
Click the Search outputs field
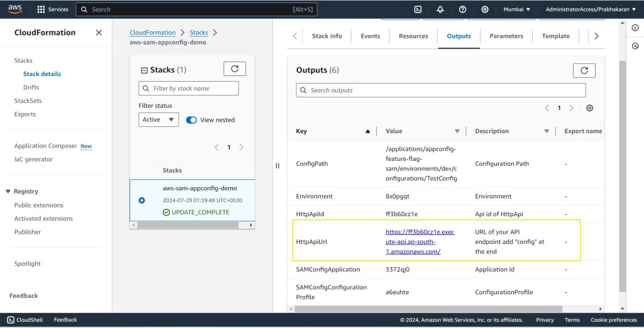pos(441,90)
